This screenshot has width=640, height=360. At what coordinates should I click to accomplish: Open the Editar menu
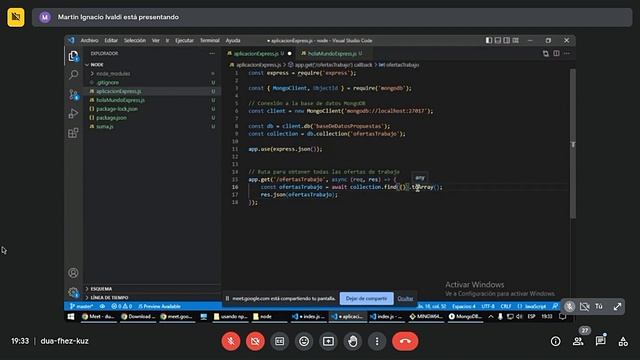pyautogui.click(x=111, y=40)
